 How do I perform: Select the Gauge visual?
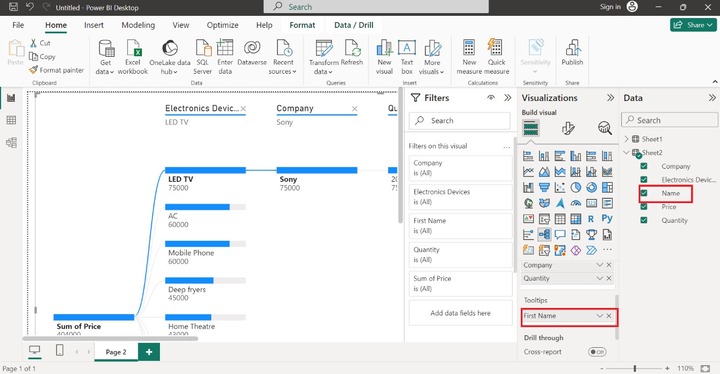click(x=576, y=203)
